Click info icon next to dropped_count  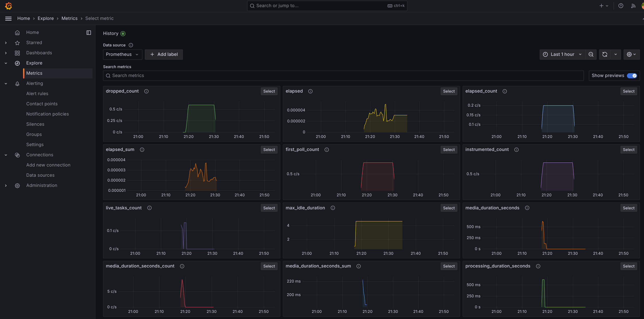(146, 91)
